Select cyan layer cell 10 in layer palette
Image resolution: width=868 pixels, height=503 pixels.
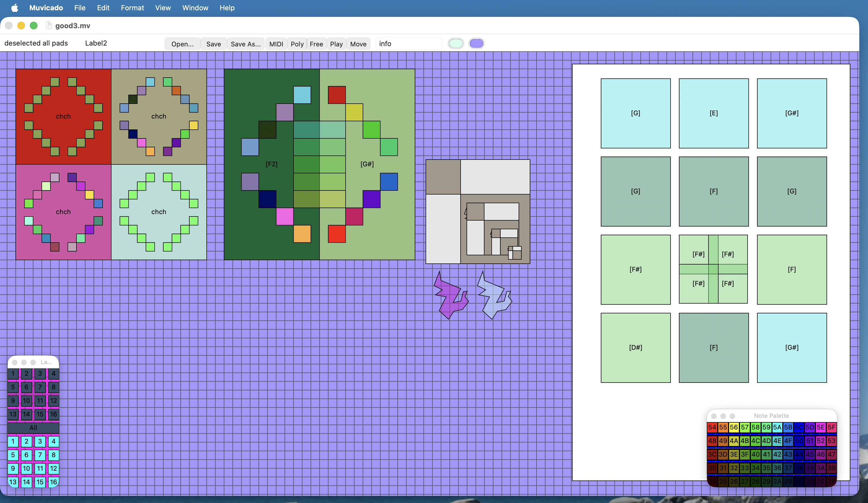27,468
